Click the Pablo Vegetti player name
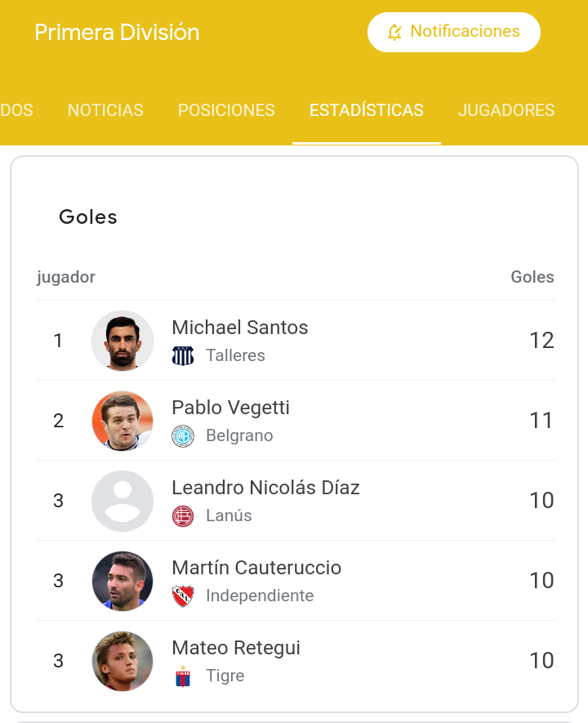The width and height of the screenshot is (588, 723). coord(230,408)
